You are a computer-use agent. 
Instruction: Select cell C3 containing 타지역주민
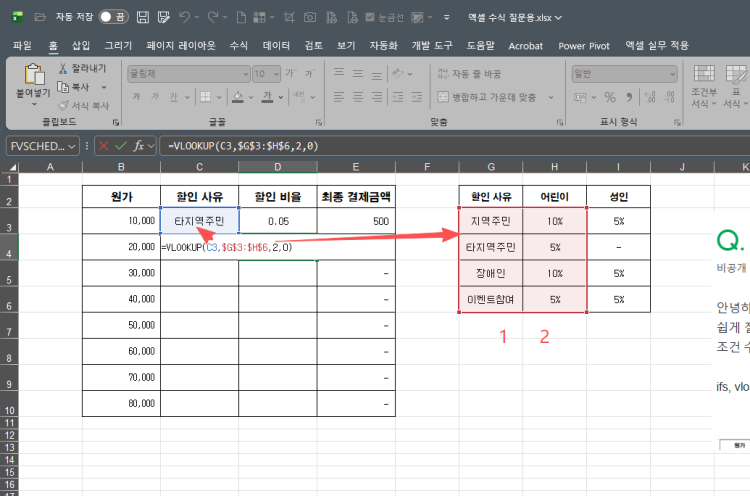click(199, 221)
